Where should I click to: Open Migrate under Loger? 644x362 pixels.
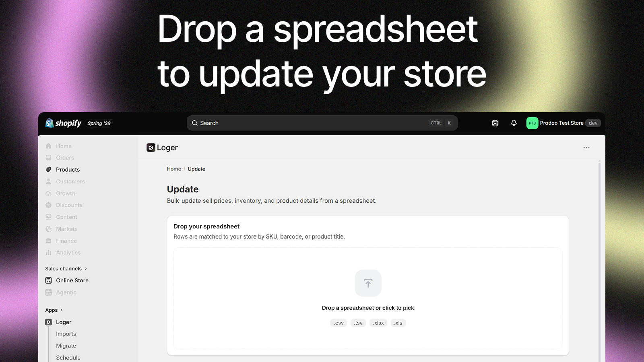66,346
